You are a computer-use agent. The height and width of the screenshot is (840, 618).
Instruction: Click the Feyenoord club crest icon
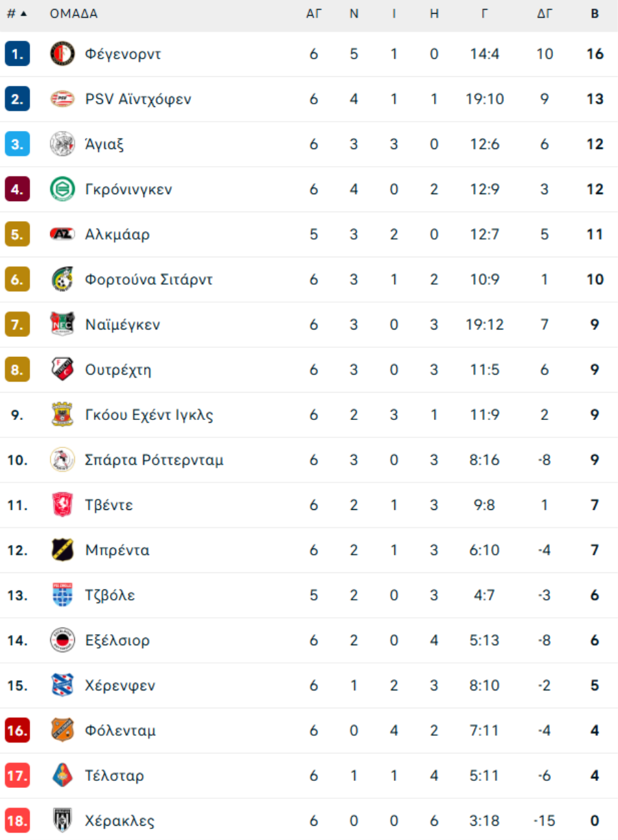62,54
